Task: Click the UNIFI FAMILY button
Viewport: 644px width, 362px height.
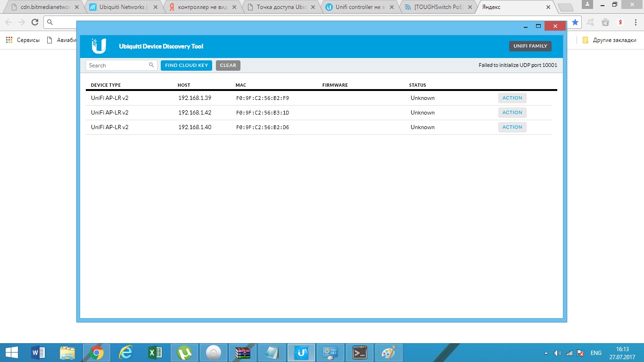Action: [530, 46]
